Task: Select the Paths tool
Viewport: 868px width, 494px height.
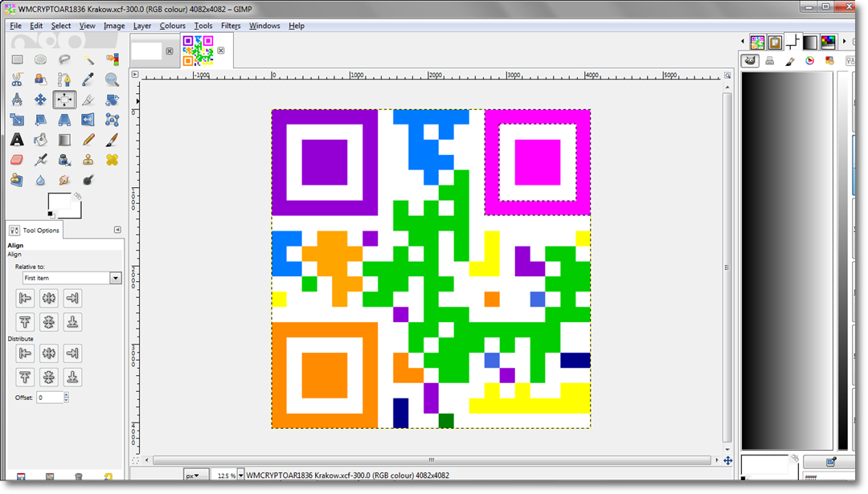Action: click(64, 80)
